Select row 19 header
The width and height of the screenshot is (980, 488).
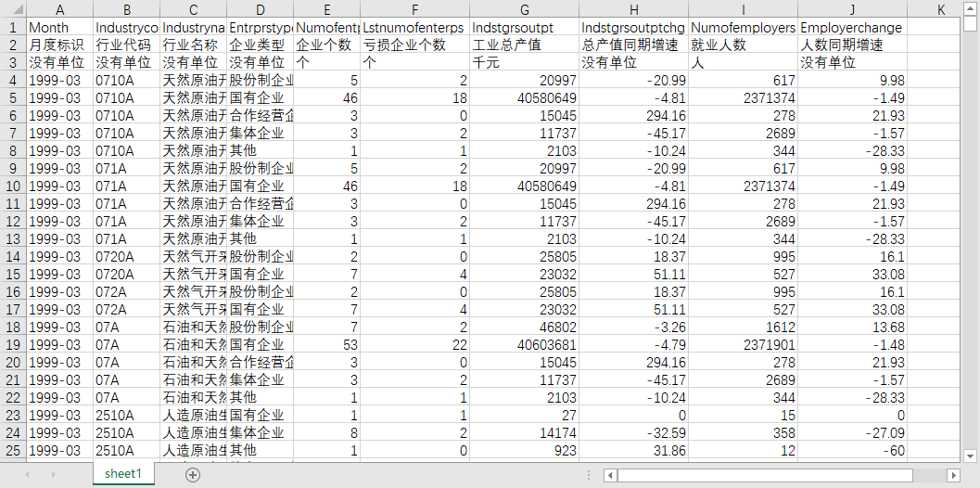pos(13,345)
